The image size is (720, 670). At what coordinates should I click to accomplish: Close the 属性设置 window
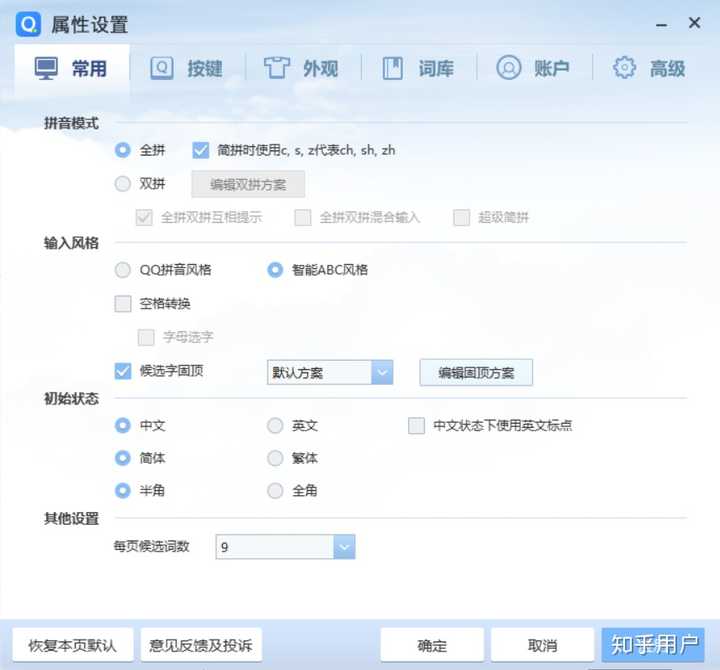(x=694, y=23)
